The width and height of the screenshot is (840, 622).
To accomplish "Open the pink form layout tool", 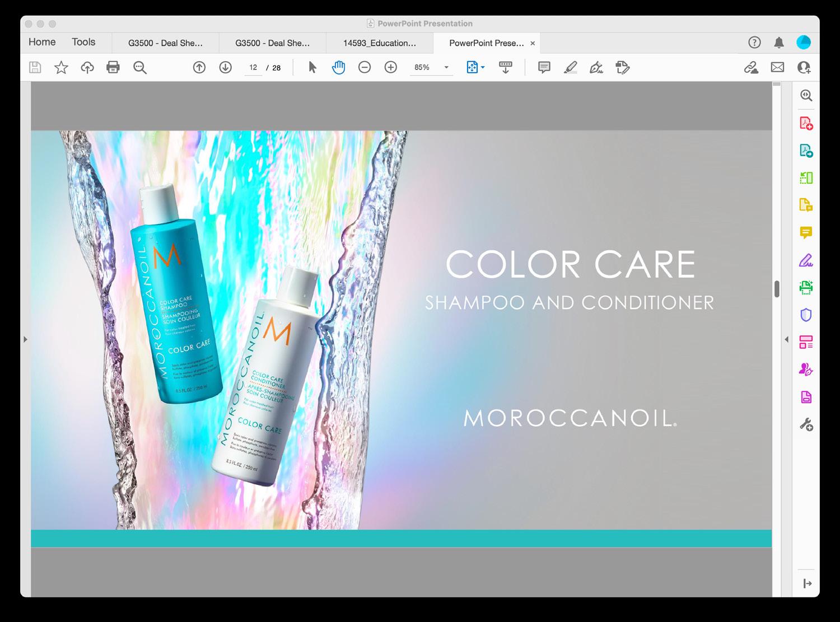I will (x=806, y=343).
